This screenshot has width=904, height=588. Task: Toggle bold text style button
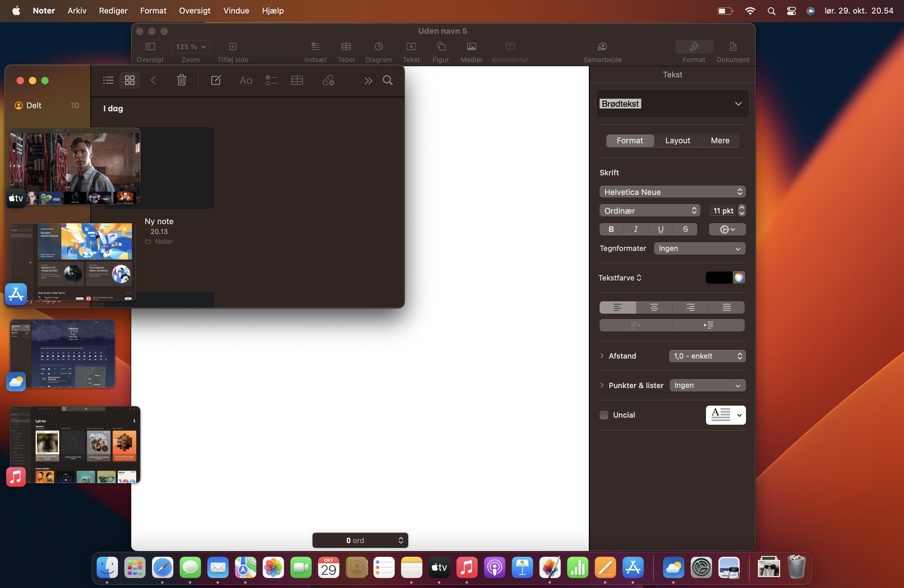(x=611, y=229)
